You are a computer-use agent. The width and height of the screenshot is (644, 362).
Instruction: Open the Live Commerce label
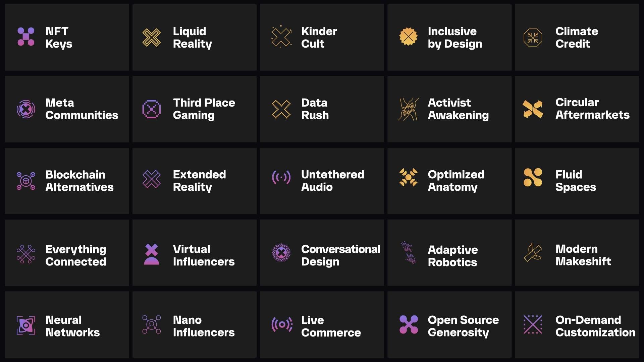pyautogui.click(x=331, y=326)
